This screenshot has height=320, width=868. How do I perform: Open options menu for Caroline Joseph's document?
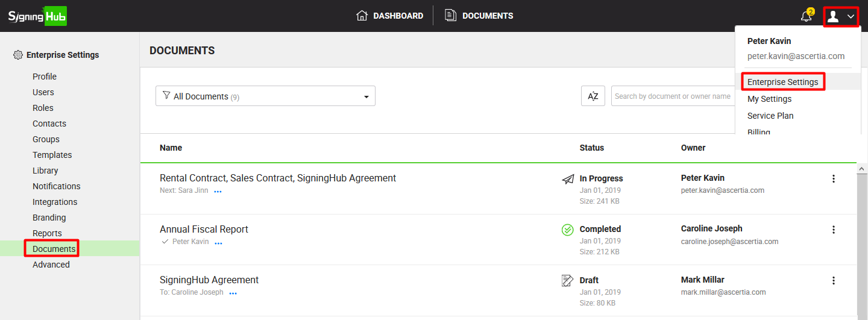pos(834,230)
